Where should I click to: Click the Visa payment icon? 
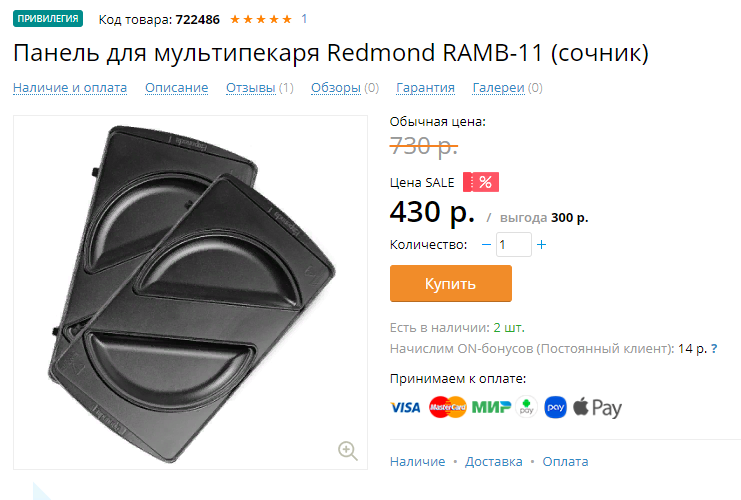click(405, 407)
